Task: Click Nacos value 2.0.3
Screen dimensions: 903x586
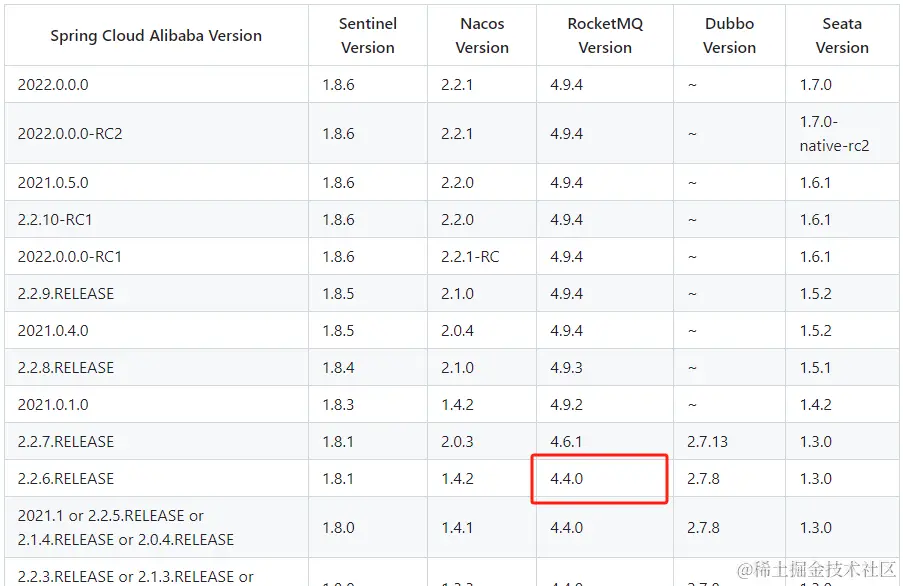Action: (x=457, y=442)
